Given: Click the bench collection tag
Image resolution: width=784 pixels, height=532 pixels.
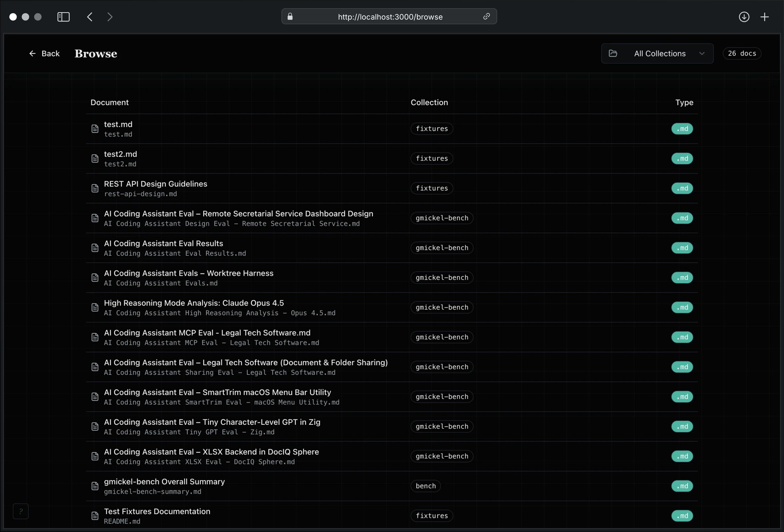Looking at the screenshot, I should (x=425, y=486).
